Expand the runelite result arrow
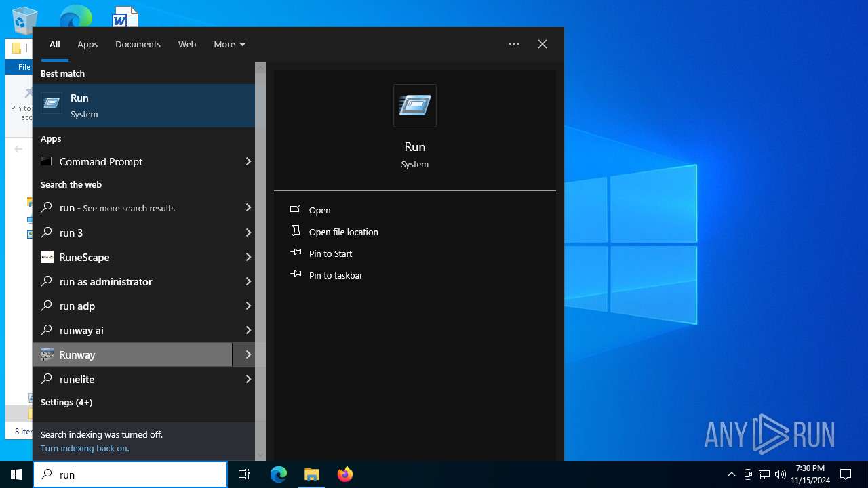 (248, 379)
